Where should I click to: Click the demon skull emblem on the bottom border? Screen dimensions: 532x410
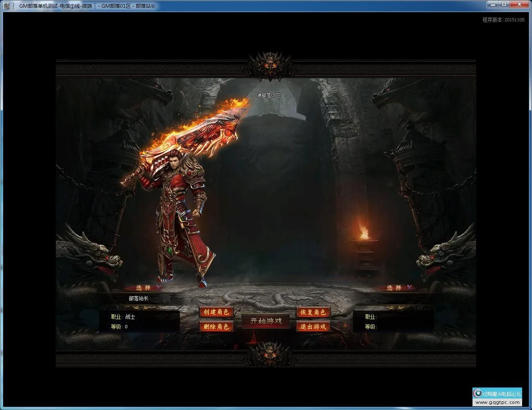coord(270,354)
